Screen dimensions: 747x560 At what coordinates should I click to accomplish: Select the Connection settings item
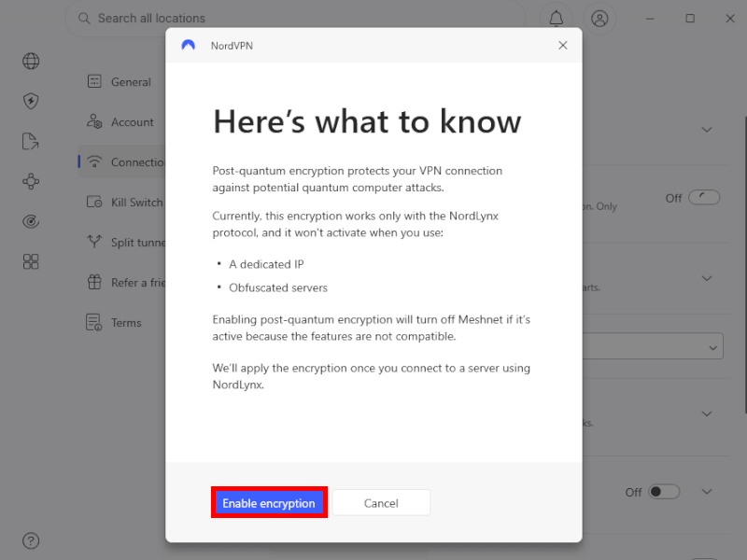coord(121,161)
